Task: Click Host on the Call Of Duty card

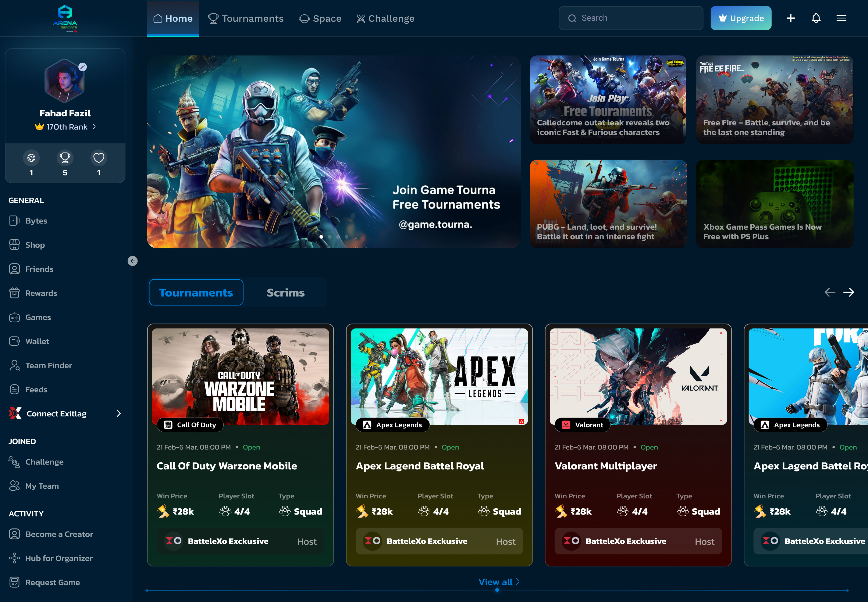Action: (x=306, y=542)
